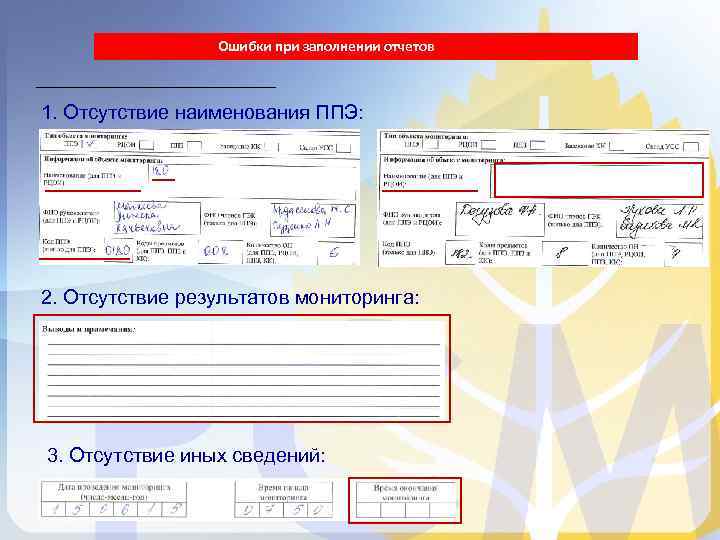
Task: Click the Коды предметов field in right form
Action: tap(565, 253)
